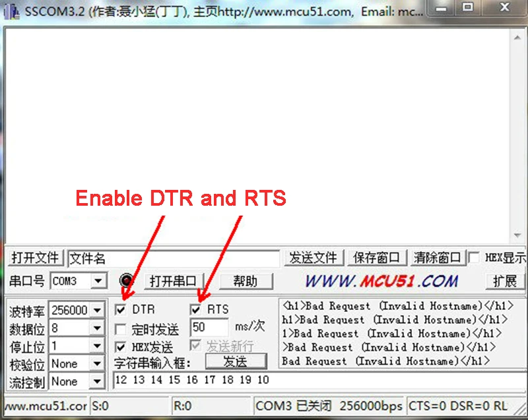
Task: Select line 'h1>Bad Request (Invalid Hostname)</h1>'
Action: pos(395,320)
